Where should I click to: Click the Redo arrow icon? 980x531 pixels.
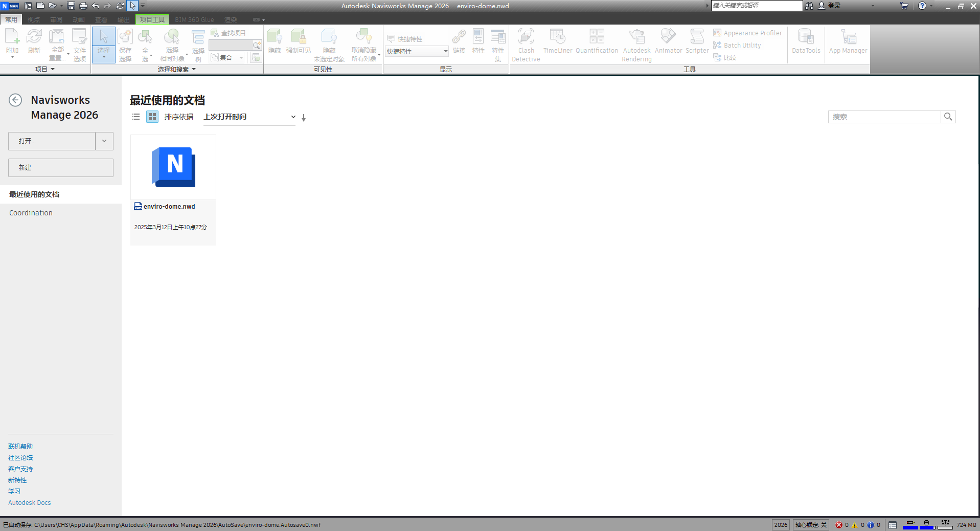pyautogui.click(x=107, y=6)
